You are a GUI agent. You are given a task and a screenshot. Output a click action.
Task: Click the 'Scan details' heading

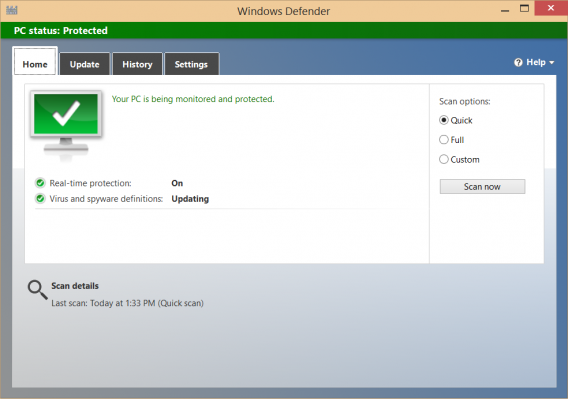(75, 286)
